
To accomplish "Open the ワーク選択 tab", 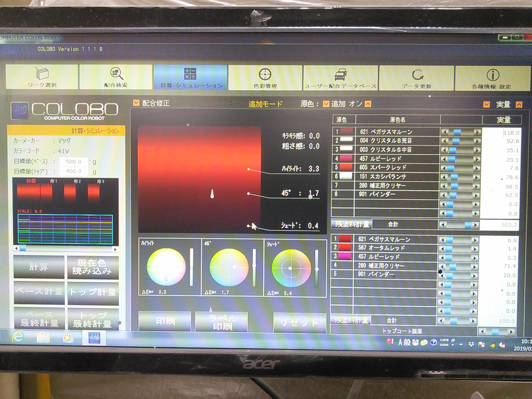I will [42, 76].
